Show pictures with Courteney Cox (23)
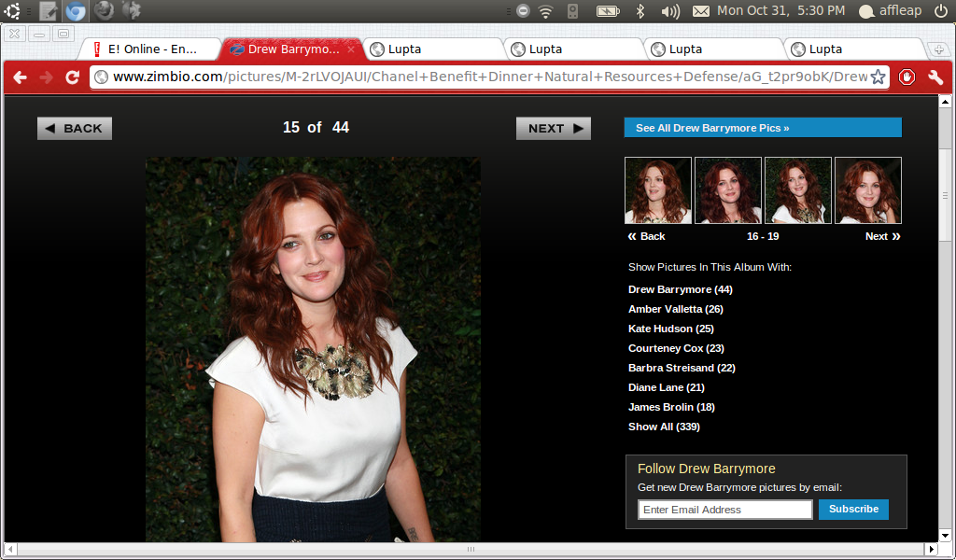This screenshot has height=560, width=956. [676, 348]
